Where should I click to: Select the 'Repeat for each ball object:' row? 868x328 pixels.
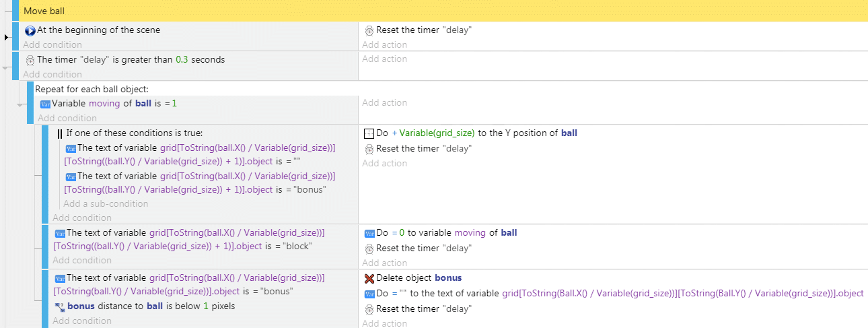447,89
